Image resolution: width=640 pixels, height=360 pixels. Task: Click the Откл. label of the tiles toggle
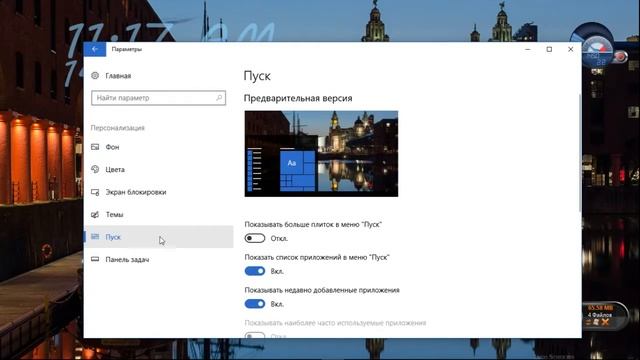[279, 239]
